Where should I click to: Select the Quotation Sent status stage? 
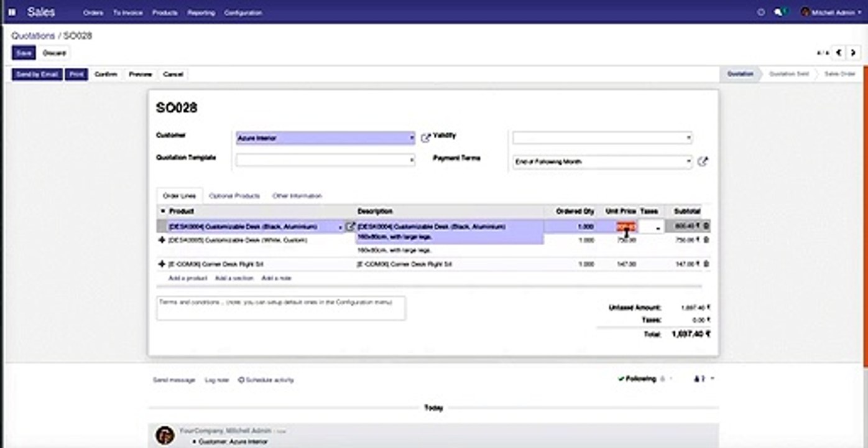(x=789, y=73)
